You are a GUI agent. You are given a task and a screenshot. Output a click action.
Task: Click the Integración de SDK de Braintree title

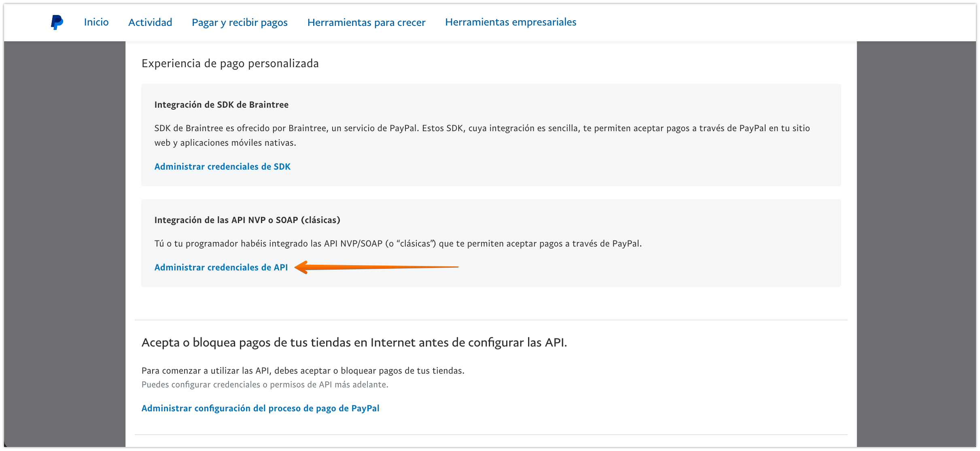coord(221,104)
